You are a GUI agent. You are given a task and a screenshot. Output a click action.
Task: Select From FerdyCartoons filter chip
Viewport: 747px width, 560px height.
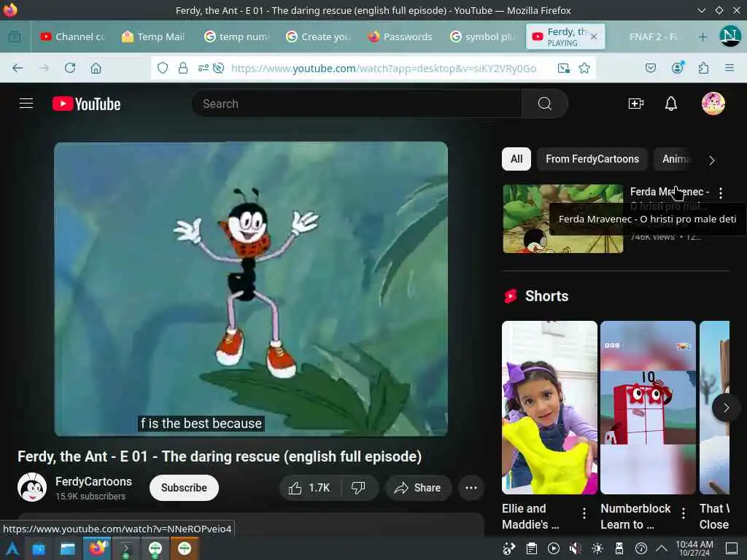coord(592,159)
